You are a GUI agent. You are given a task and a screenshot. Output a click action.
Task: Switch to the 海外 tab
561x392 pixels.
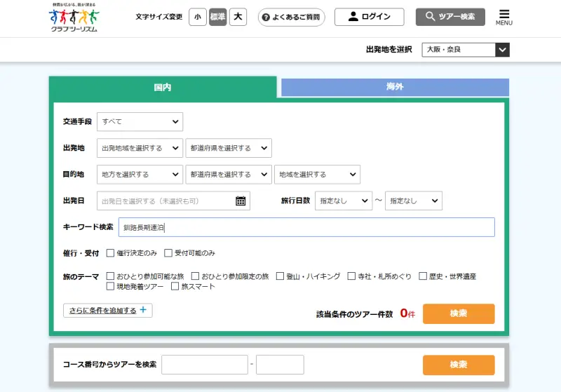(395, 87)
